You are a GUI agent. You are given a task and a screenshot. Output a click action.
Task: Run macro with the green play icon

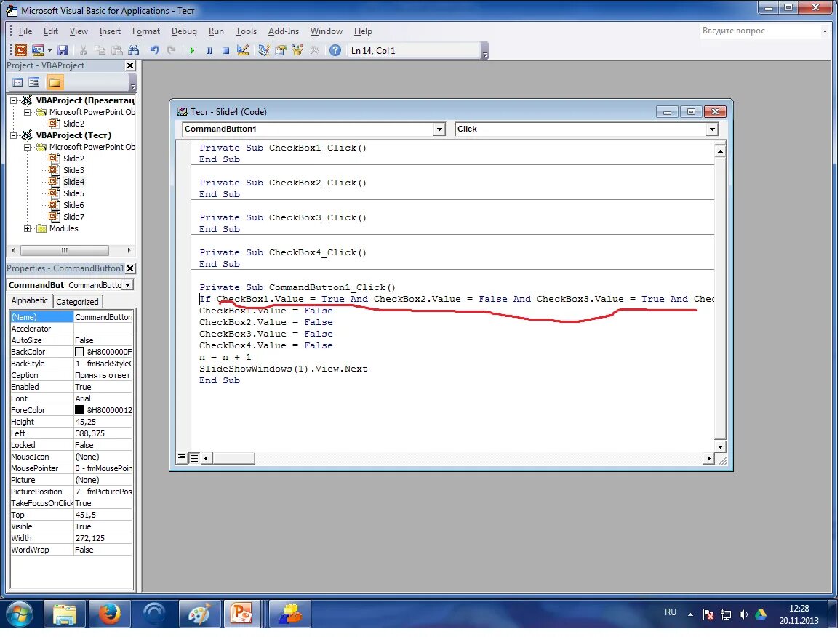192,50
